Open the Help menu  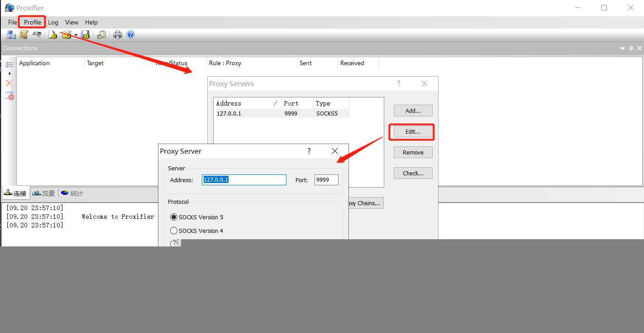tap(91, 22)
